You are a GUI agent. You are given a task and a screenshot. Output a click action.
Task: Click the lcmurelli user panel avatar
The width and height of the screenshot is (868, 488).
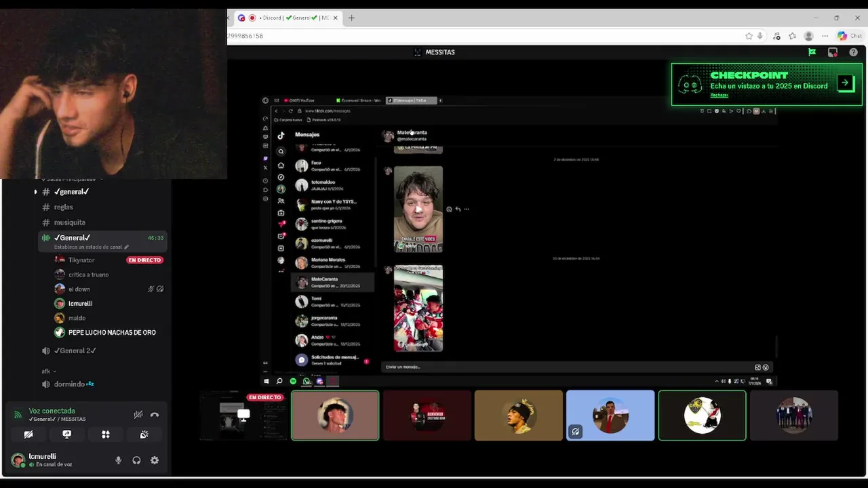[18, 460]
